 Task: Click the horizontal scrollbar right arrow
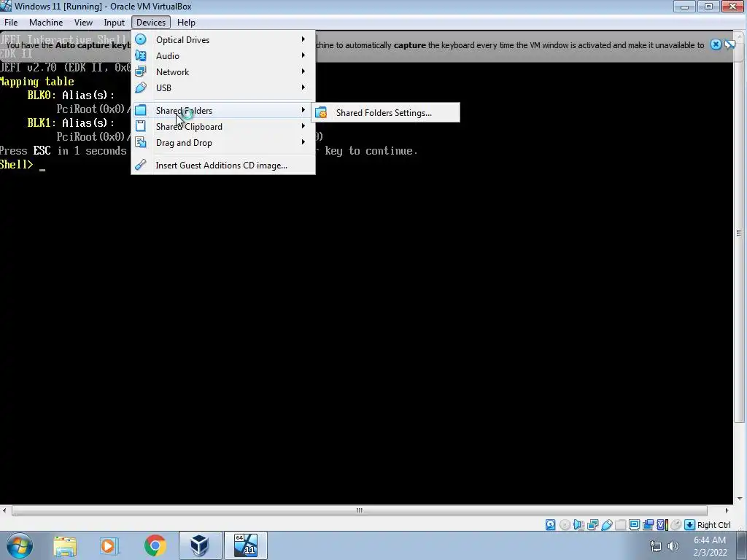727,510
